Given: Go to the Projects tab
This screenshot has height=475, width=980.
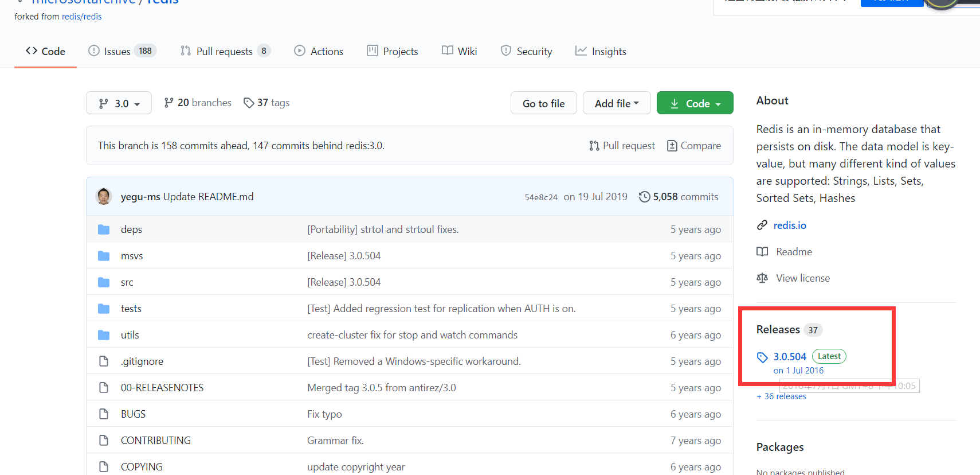Looking at the screenshot, I should click(x=393, y=51).
